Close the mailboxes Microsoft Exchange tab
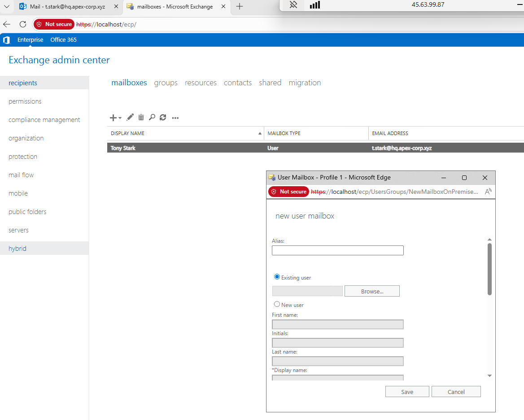Viewport: 524px width, 420px height. (223, 6)
